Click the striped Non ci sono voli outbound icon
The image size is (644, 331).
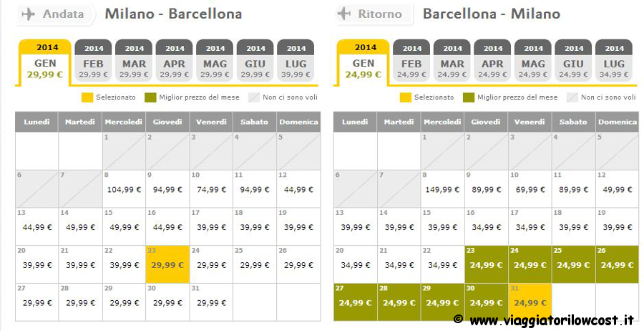pos(255,97)
